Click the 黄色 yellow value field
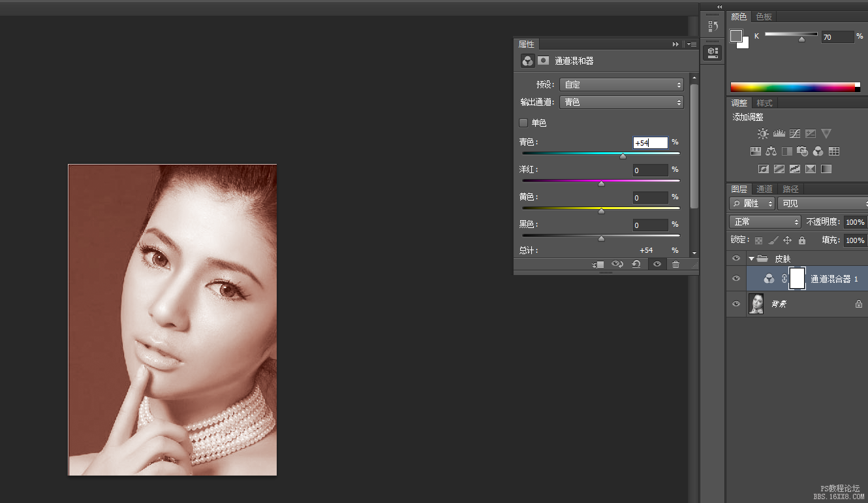Image resolution: width=868 pixels, height=503 pixels. click(x=651, y=197)
